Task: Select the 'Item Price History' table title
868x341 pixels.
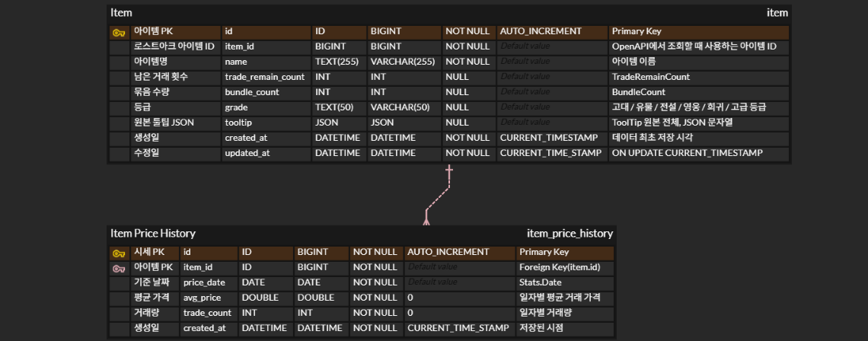Action: tap(153, 234)
